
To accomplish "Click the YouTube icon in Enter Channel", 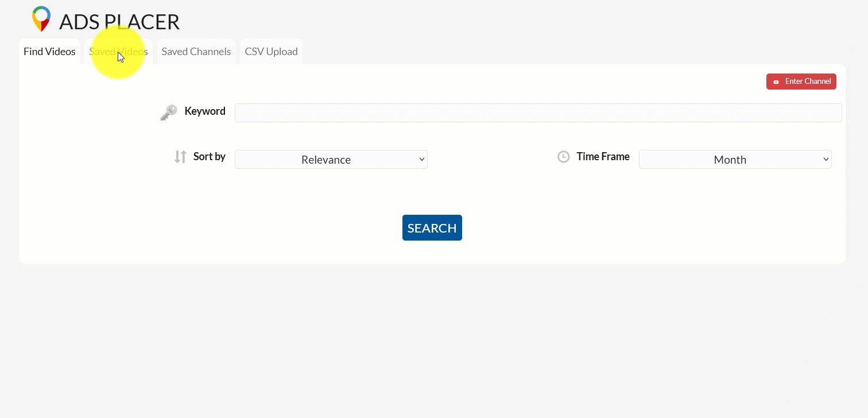I will click(776, 82).
